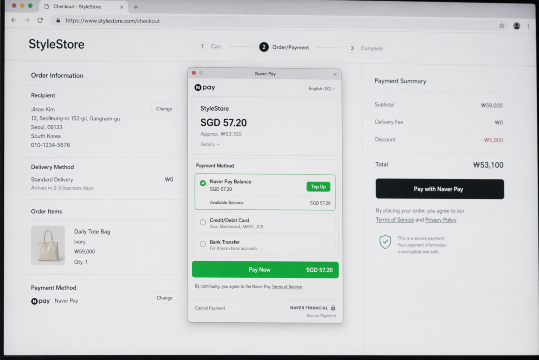This screenshot has width=539, height=360.
Task: Click Pay with Naver Pay button
Action: 440,189
